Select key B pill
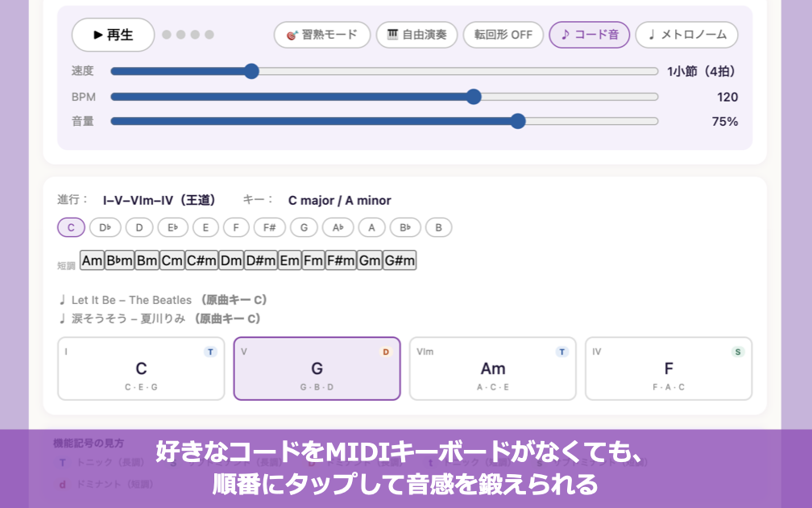This screenshot has width=812, height=508. [x=438, y=227]
